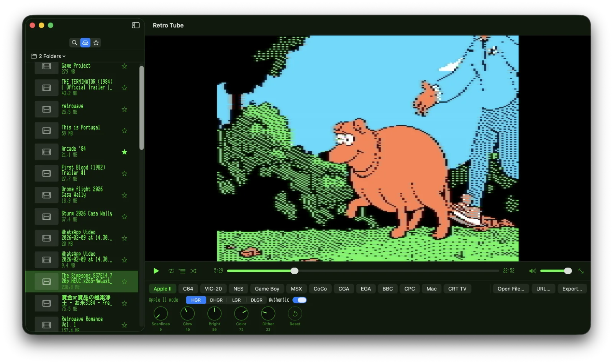Image resolution: width=613 pixels, height=364 pixels.
Task: Switch to the MSX tab
Action: click(x=296, y=289)
